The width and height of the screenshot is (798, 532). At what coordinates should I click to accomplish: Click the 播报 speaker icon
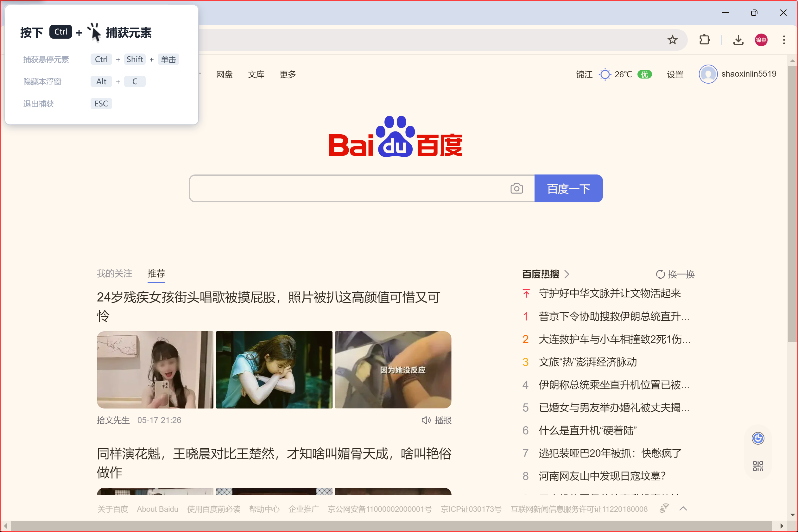(x=426, y=421)
